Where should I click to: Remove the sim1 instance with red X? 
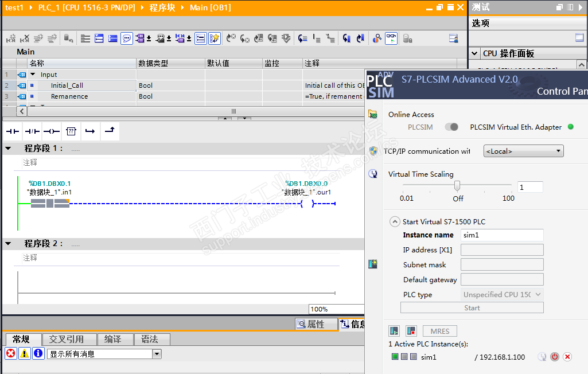point(567,357)
